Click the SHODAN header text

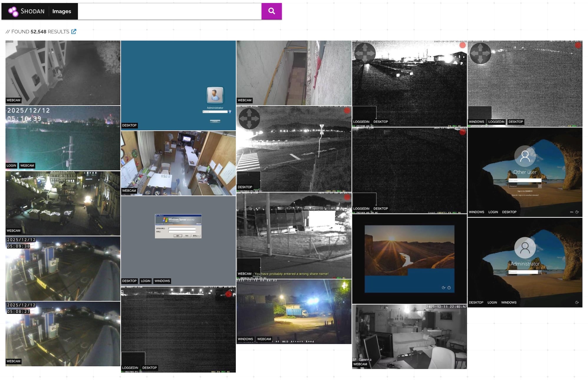(x=33, y=11)
